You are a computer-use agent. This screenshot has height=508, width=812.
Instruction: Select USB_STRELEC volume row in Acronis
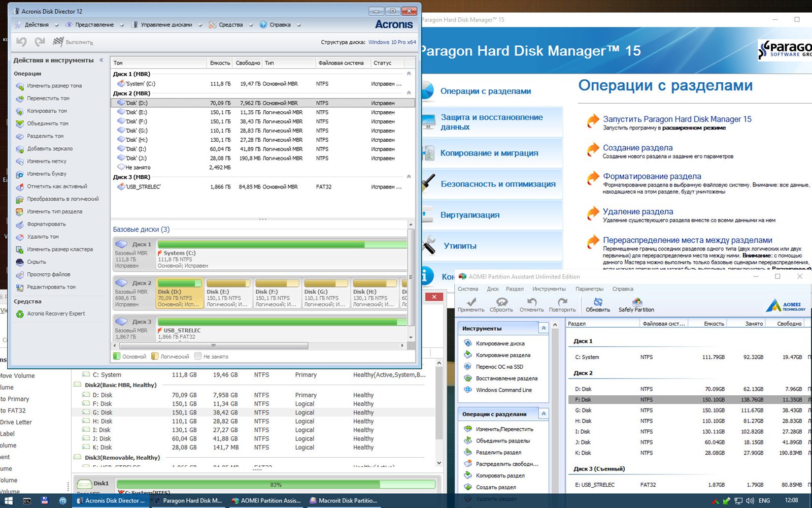263,187
